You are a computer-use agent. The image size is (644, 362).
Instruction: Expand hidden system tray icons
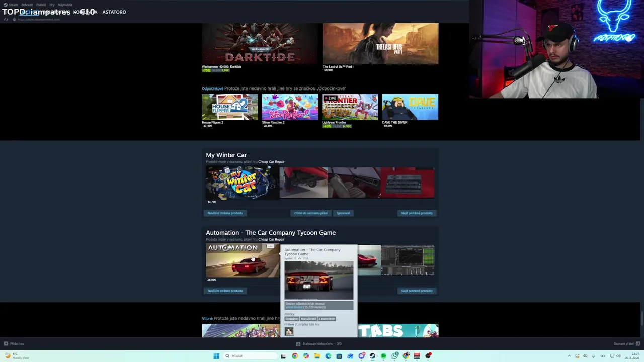(569, 356)
